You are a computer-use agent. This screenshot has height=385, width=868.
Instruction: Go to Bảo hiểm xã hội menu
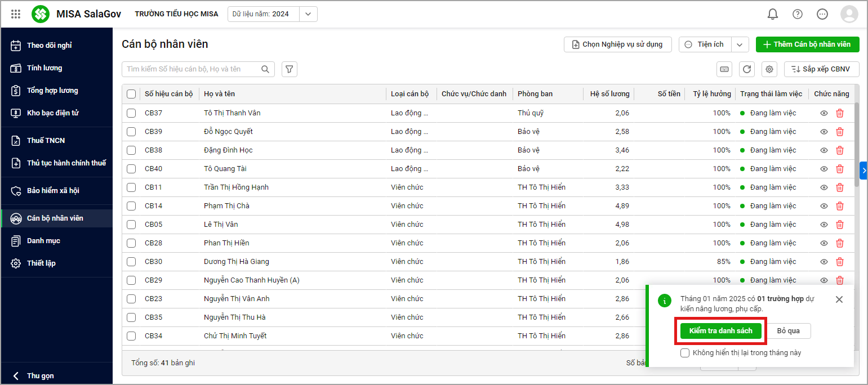(53, 191)
